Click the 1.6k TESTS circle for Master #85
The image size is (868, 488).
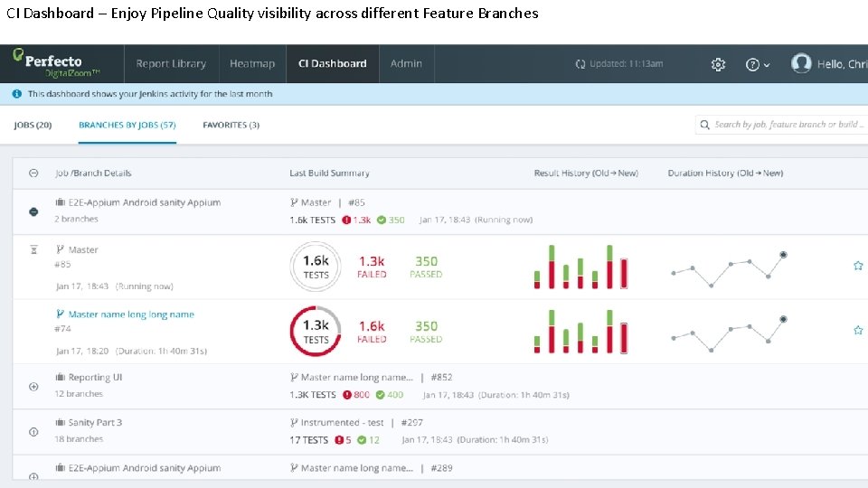(316, 267)
